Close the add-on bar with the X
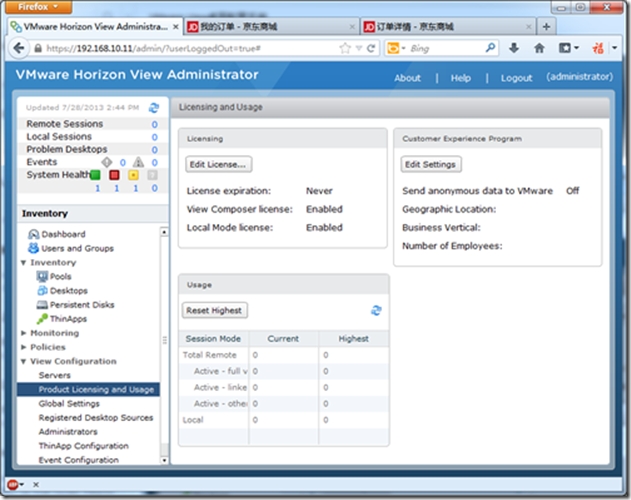Image resolution: width=631 pixels, height=500 pixels. (36, 485)
